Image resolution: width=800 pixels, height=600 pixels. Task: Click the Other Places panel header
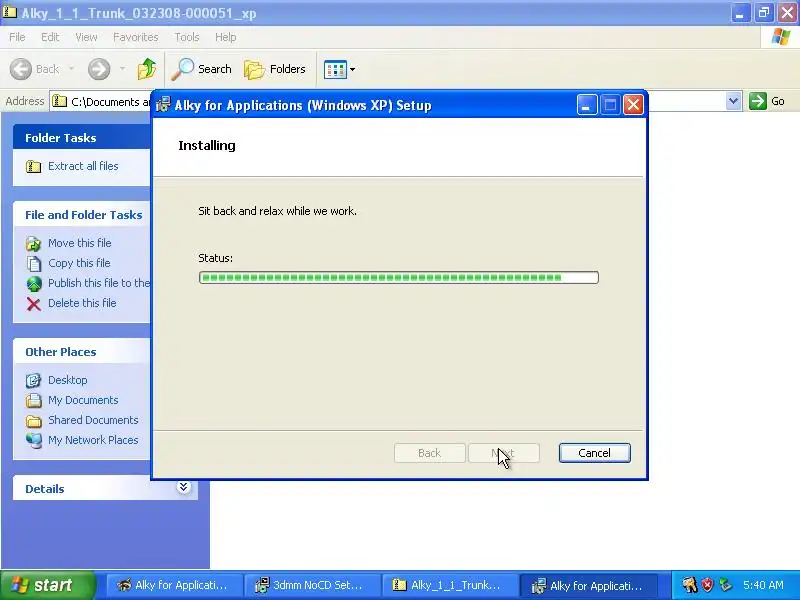[x=82, y=352]
